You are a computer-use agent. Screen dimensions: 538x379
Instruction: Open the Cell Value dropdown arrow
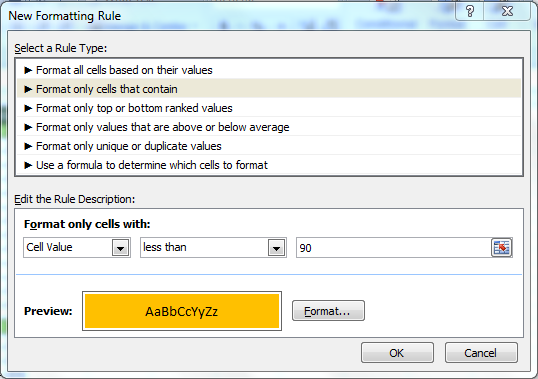120,248
